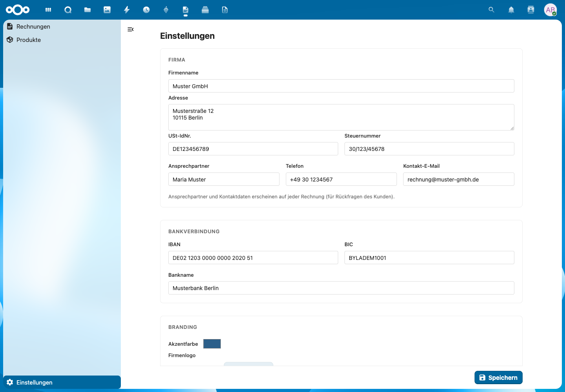Screen dimensions: 565x392
Task: Open Einstellungen in the sidebar
Action: (x=62, y=382)
